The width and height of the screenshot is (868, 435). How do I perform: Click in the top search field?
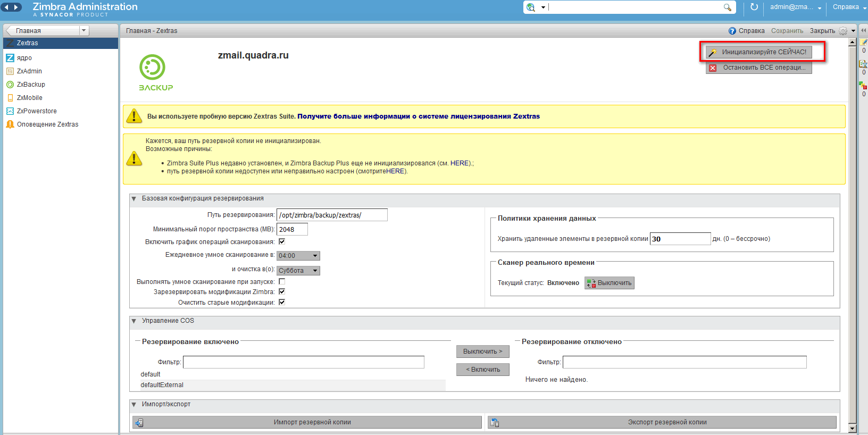[635, 7]
